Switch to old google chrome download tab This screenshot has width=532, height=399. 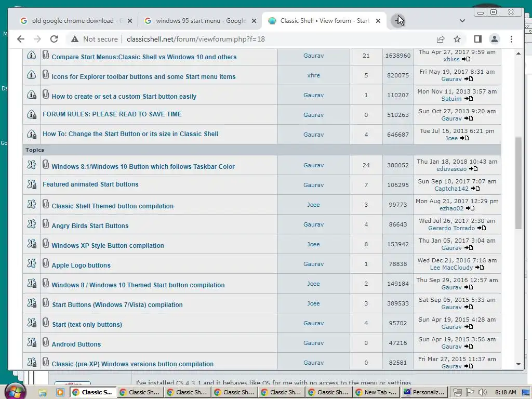[x=75, y=21]
